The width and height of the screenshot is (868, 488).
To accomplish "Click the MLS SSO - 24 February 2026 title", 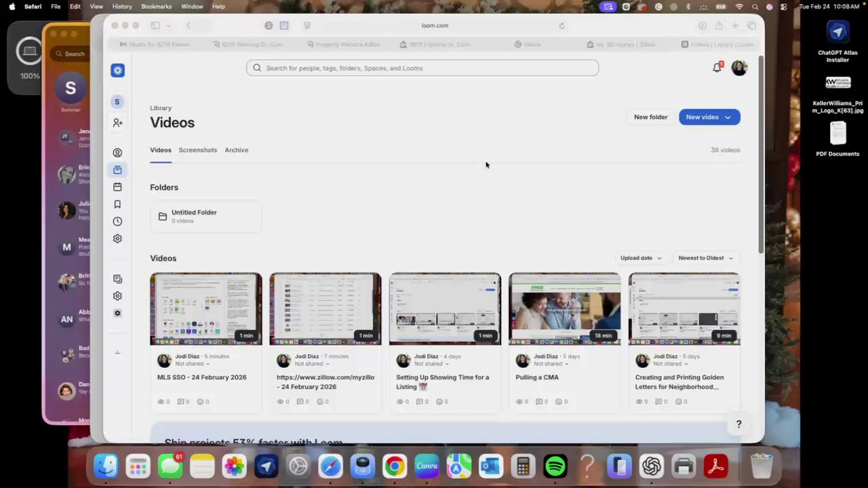I will click(x=202, y=378).
